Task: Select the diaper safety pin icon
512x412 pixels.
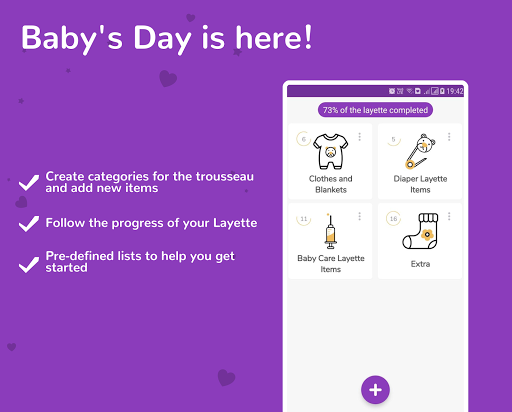Action: pos(420,151)
